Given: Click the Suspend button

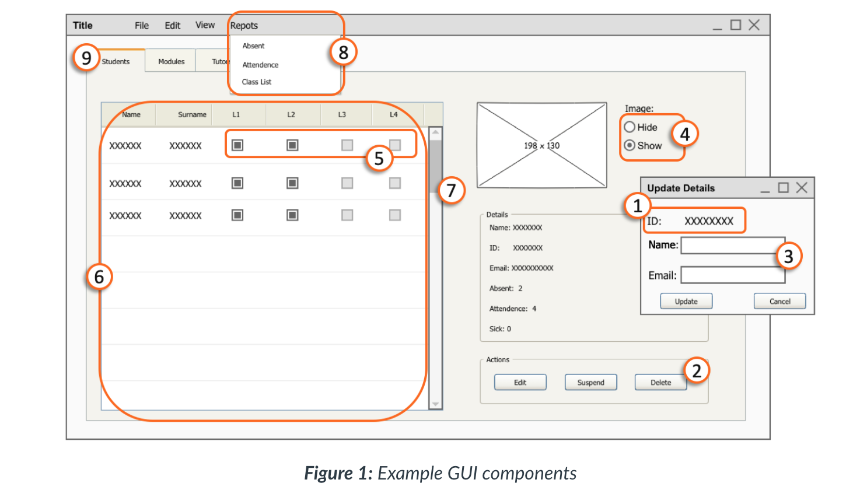Looking at the screenshot, I should point(591,383).
